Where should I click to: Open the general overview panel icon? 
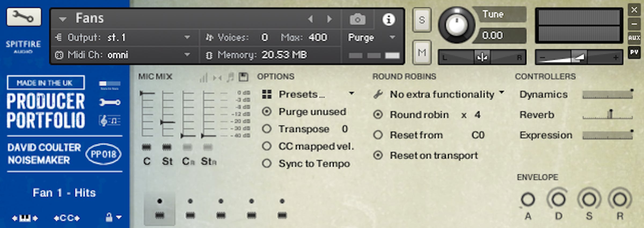110,85
